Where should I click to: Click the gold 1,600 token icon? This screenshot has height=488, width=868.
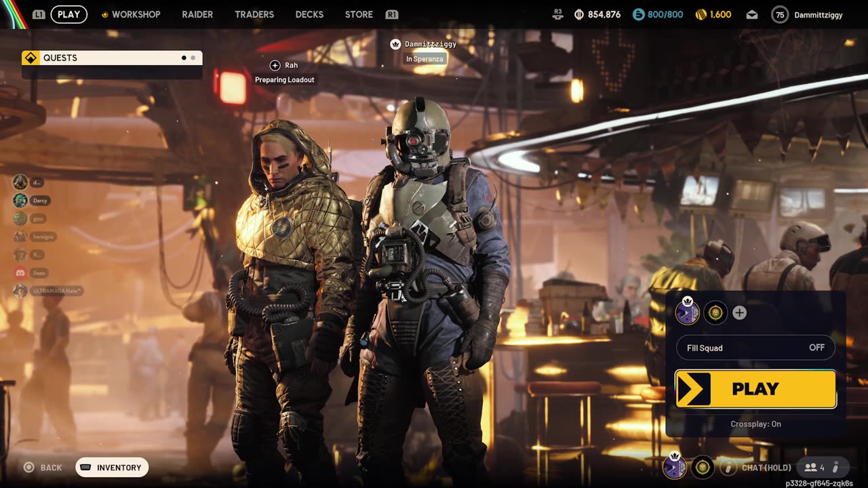[x=701, y=14]
